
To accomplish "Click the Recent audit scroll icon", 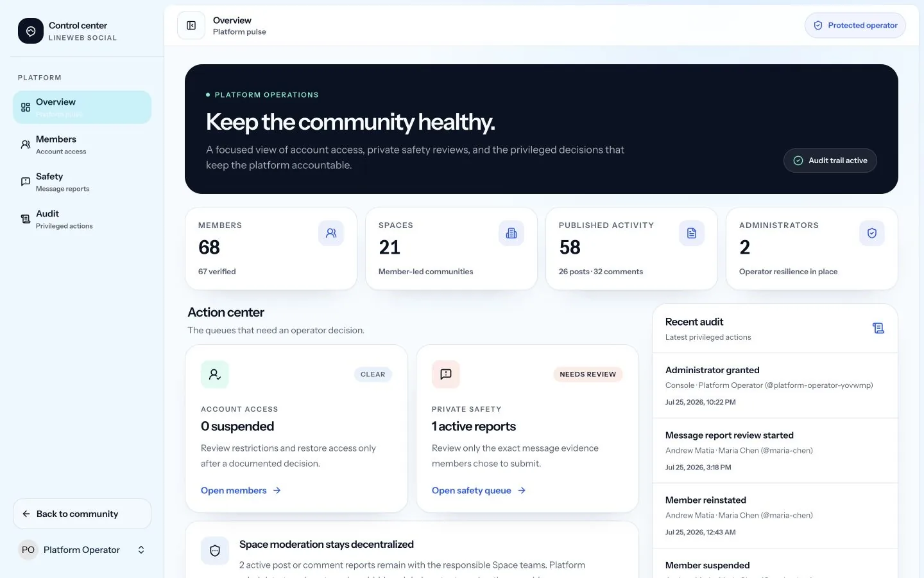I will point(878,328).
